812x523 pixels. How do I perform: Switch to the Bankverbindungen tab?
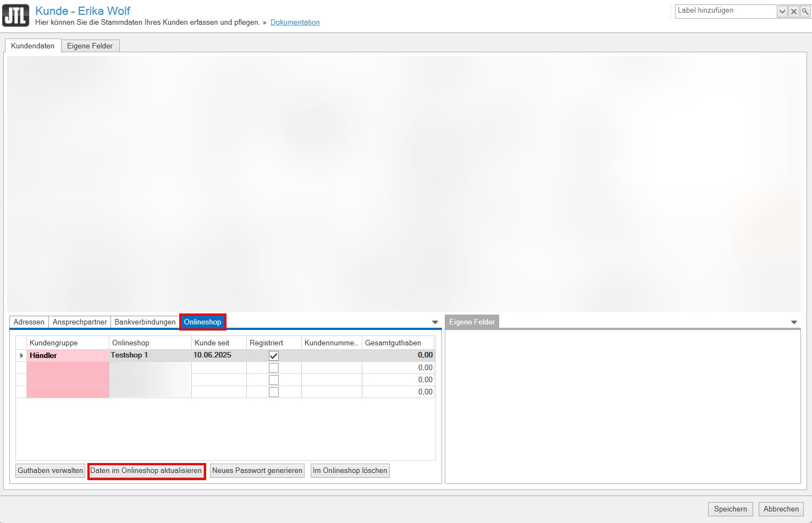pyautogui.click(x=145, y=322)
